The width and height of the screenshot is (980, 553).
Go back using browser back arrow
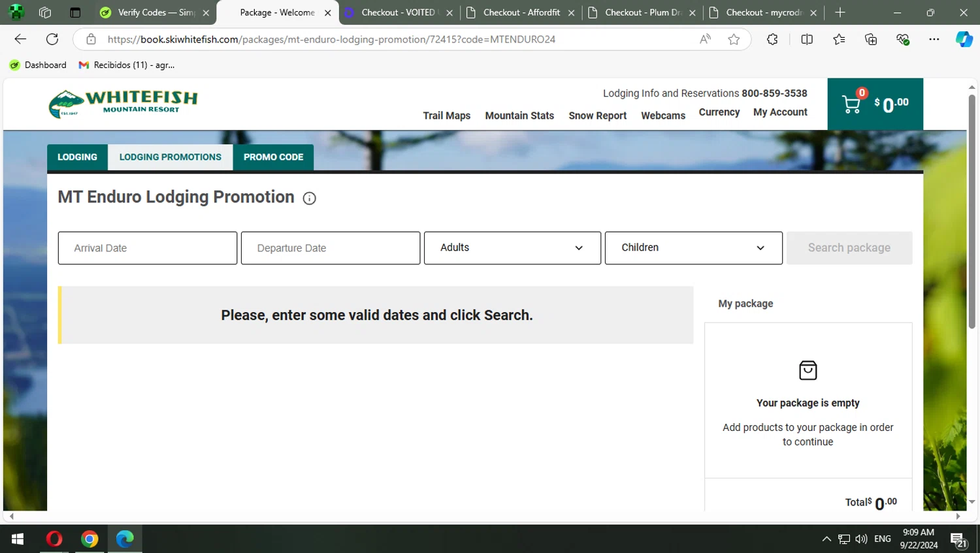pyautogui.click(x=20, y=39)
